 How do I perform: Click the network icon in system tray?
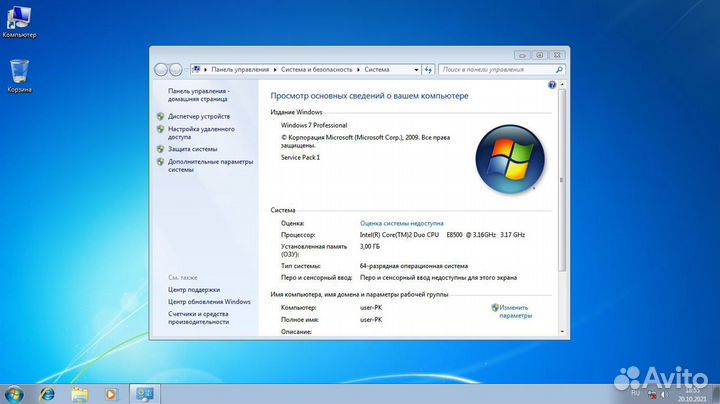tap(652, 395)
